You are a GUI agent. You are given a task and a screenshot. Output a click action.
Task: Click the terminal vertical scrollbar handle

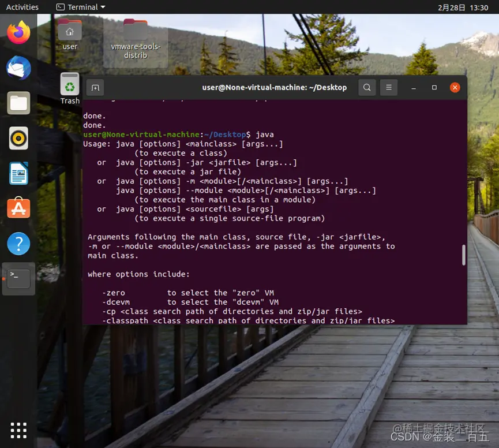pos(464,255)
